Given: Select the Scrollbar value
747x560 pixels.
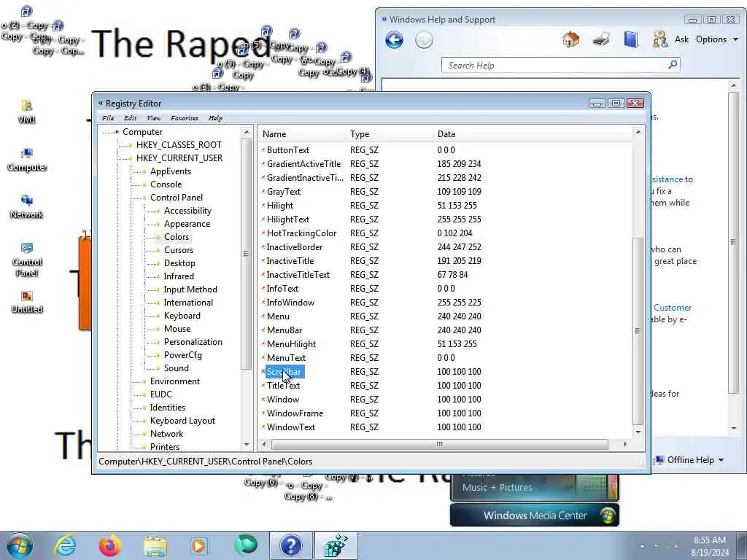Looking at the screenshot, I should click(284, 372).
